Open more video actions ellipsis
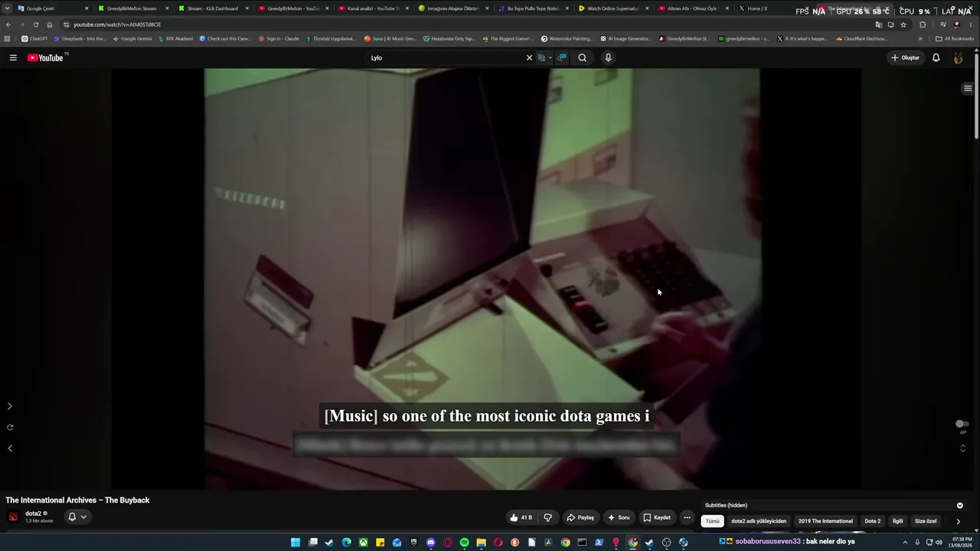980x551 pixels. click(687, 517)
